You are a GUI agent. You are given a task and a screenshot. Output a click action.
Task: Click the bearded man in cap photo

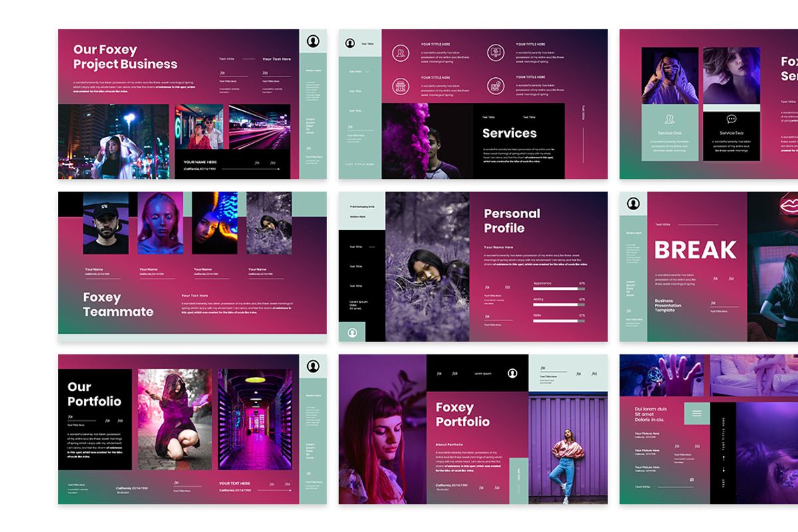106,223
